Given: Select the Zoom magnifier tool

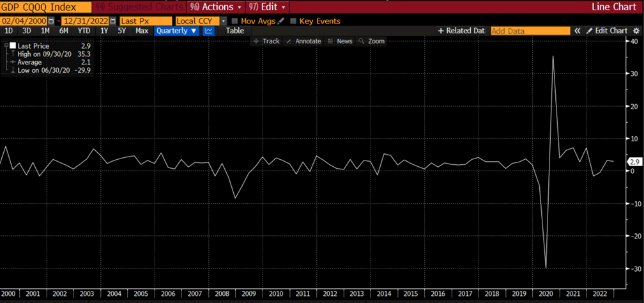Looking at the screenshot, I should (372, 41).
